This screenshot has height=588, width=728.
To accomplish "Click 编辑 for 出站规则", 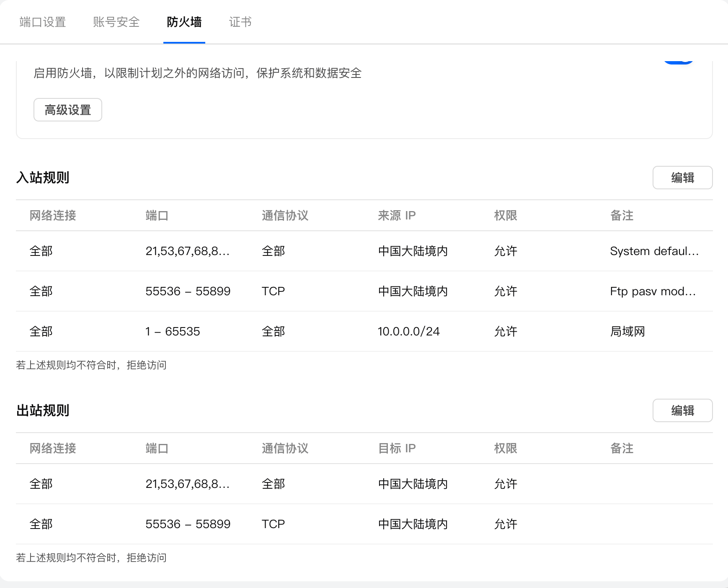I will 682,410.
